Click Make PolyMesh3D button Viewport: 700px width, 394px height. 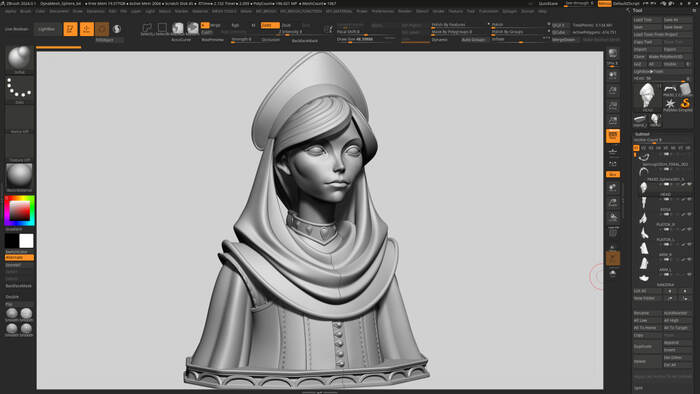(669, 57)
